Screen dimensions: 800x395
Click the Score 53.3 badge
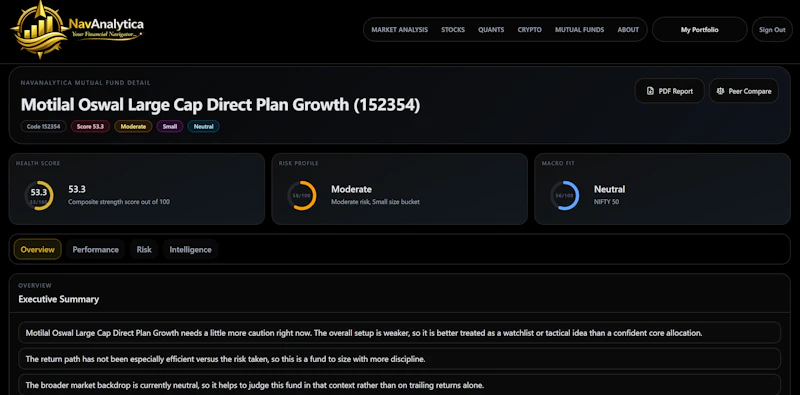pos(90,126)
